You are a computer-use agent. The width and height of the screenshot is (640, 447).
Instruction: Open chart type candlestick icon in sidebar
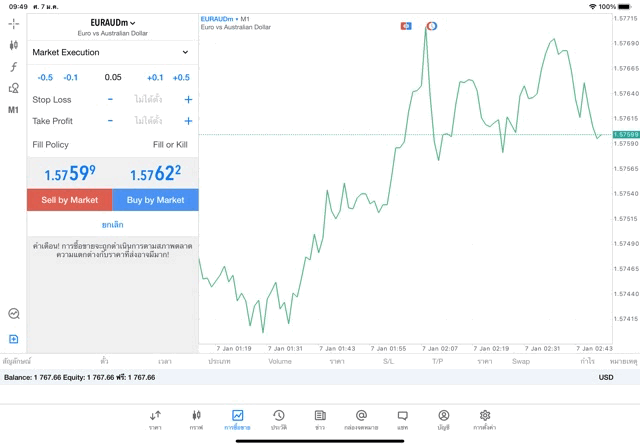(x=13, y=45)
